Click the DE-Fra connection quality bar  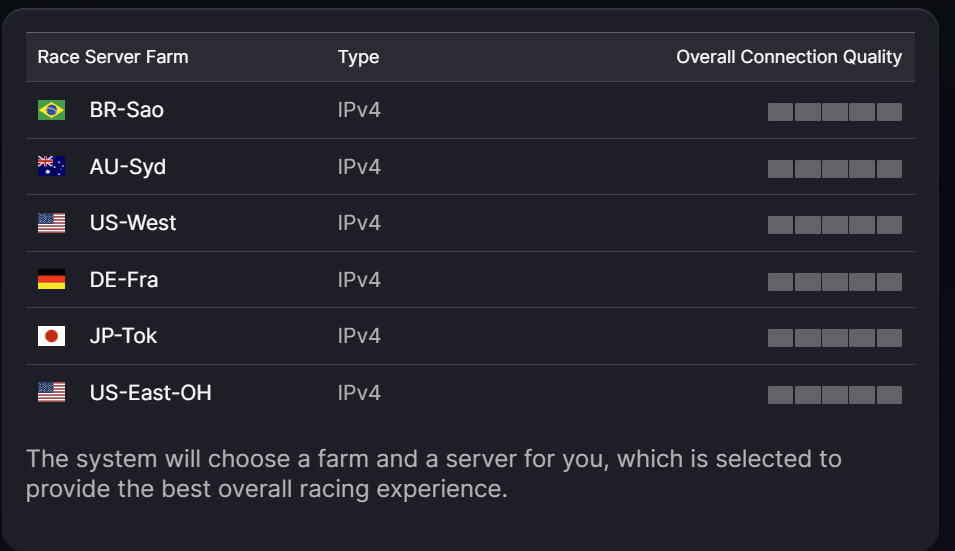[x=835, y=282]
